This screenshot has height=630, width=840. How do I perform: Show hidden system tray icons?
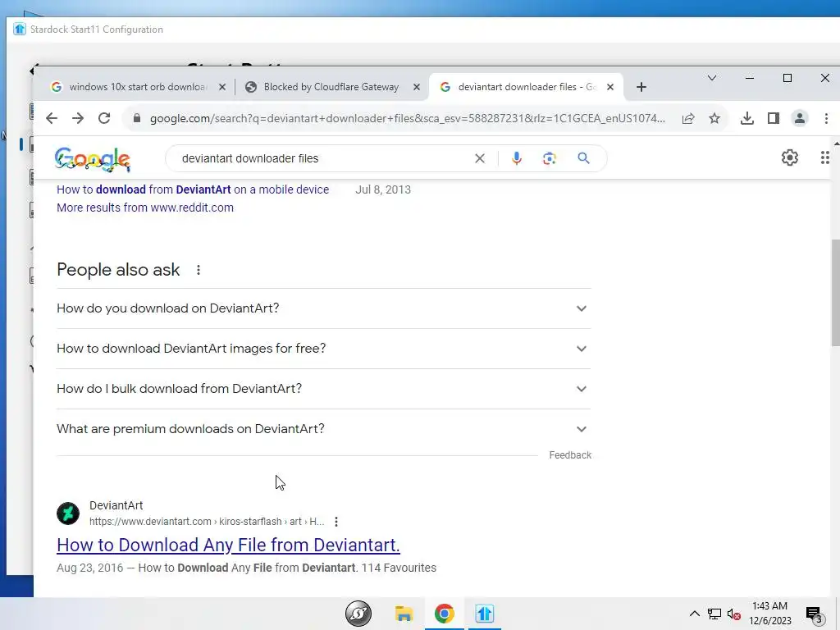(x=694, y=614)
